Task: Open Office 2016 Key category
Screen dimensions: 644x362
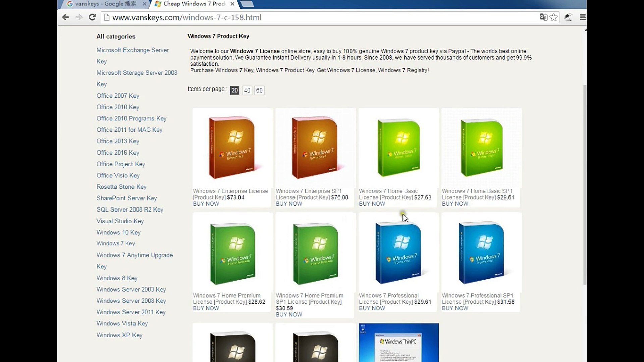Action: (118, 153)
